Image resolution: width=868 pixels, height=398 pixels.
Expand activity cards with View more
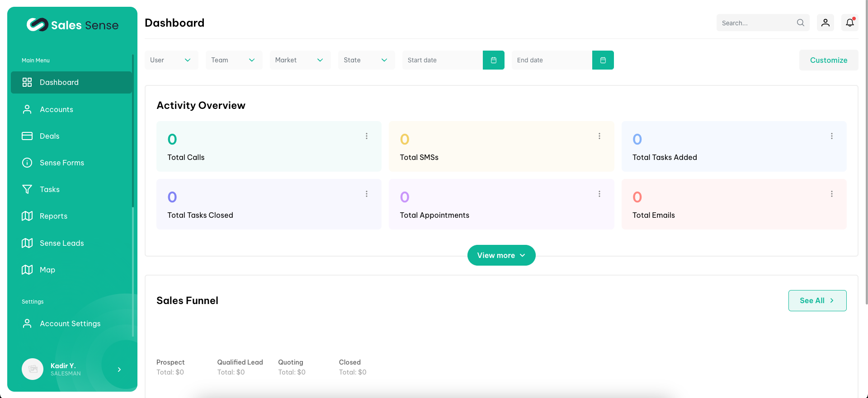[501, 255]
